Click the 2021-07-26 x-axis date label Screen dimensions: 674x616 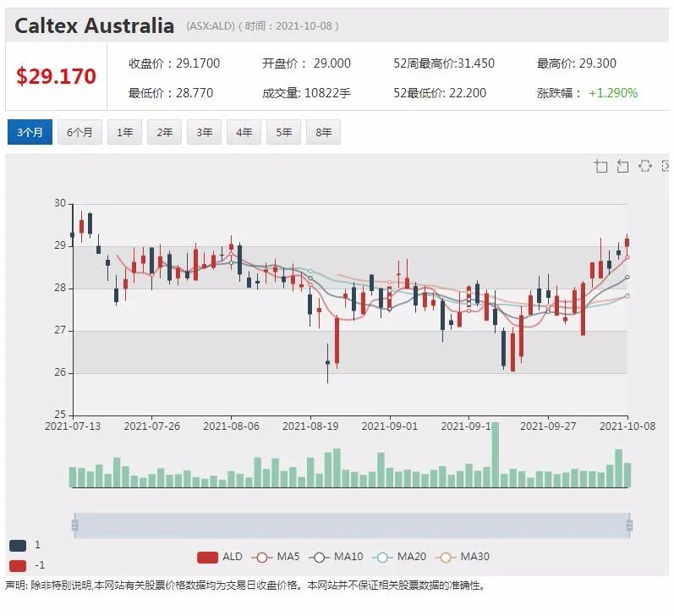point(151,426)
